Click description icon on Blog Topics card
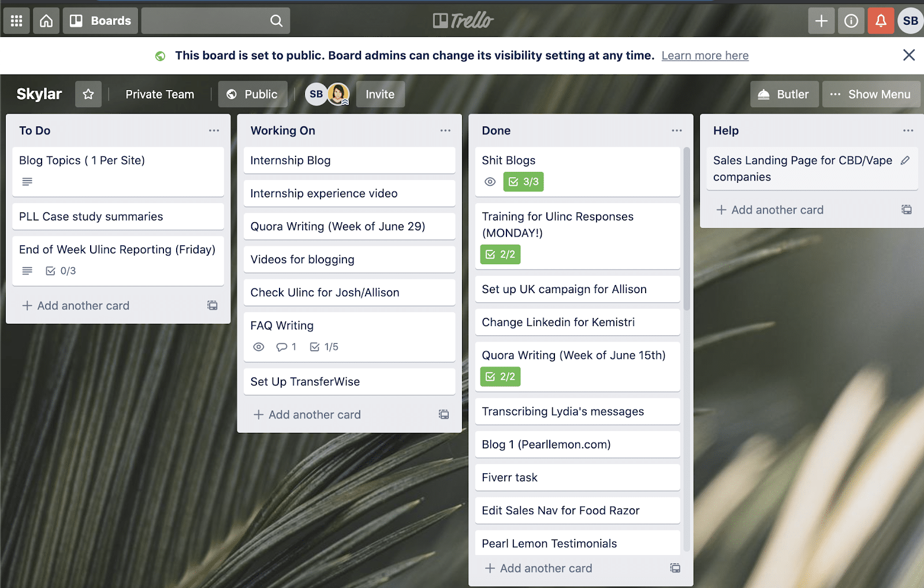Screen dimensions: 924x588 point(27,182)
